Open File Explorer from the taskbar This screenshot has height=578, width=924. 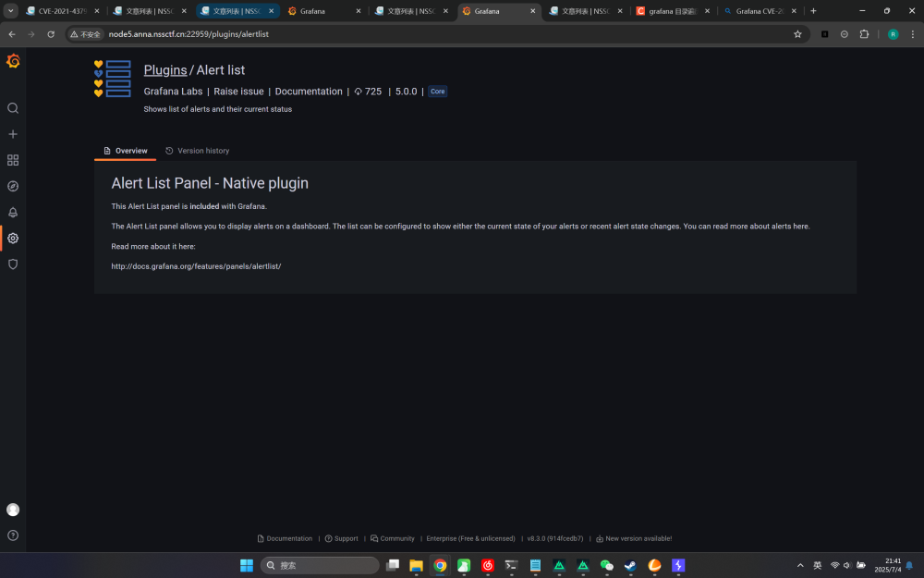[x=416, y=565]
